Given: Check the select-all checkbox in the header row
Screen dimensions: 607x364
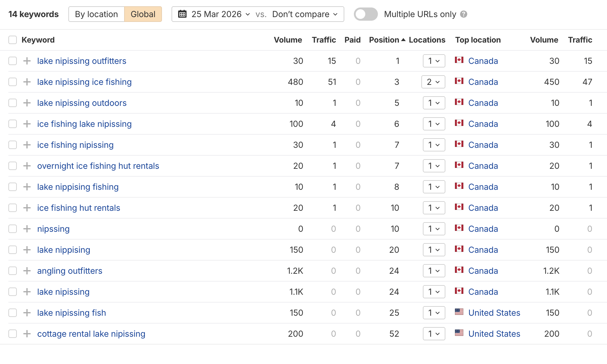Looking at the screenshot, I should (12, 40).
